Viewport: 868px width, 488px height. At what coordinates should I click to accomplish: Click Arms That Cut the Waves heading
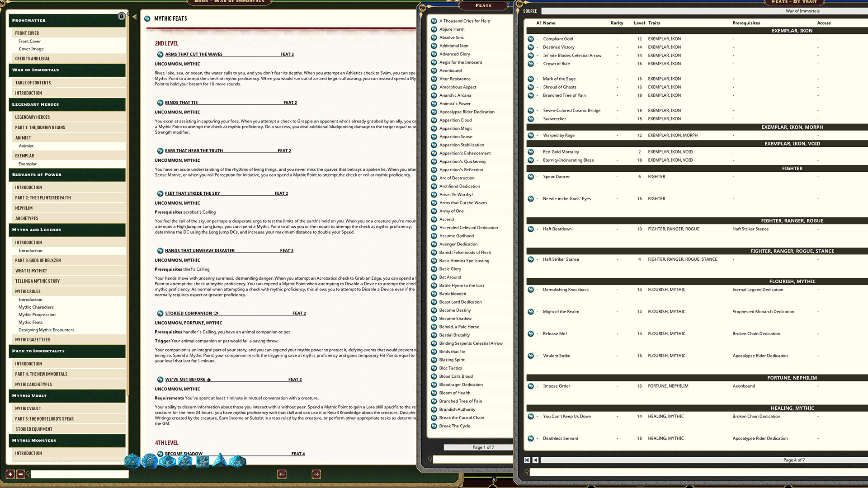pos(193,54)
